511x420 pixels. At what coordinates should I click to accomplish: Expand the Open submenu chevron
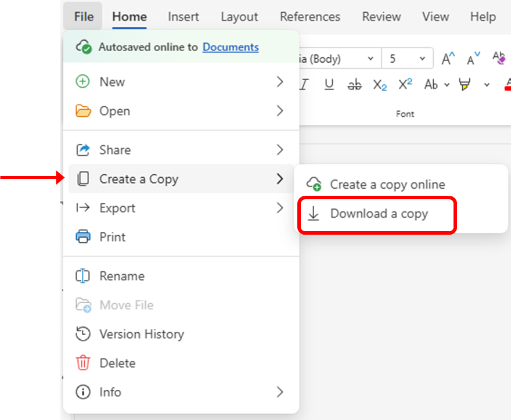(x=280, y=111)
